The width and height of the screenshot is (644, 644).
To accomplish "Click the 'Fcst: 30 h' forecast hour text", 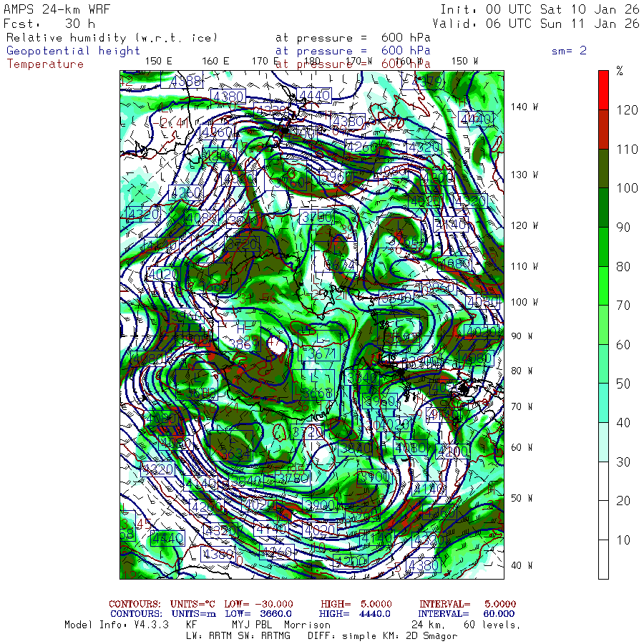I will click(49, 24).
